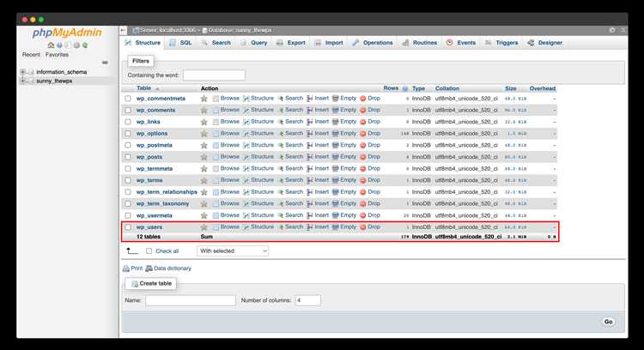
Task: Star the wp_options table
Action: 204,133
